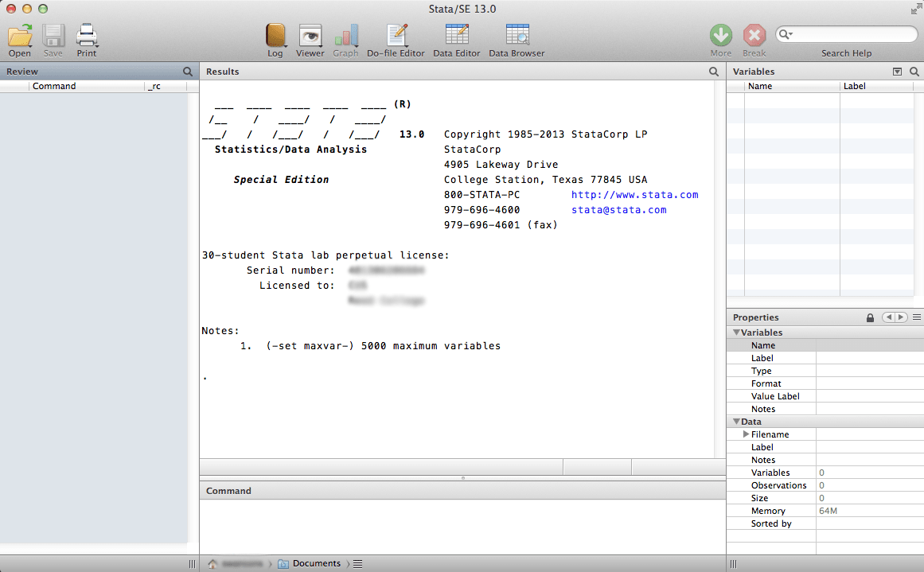Open the Data Editor

point(456,36)
